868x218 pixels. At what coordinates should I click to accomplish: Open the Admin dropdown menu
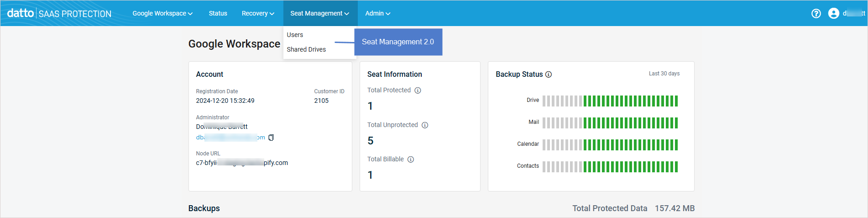(377, 13)
